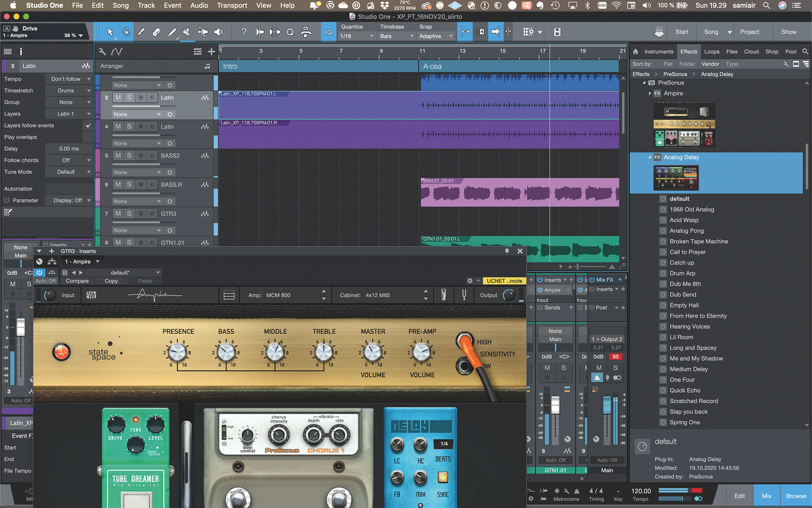Toggle Ampire plugin power button
This screenshot has width=812, height=508.
pyautogui.click(x=40, y=272)
